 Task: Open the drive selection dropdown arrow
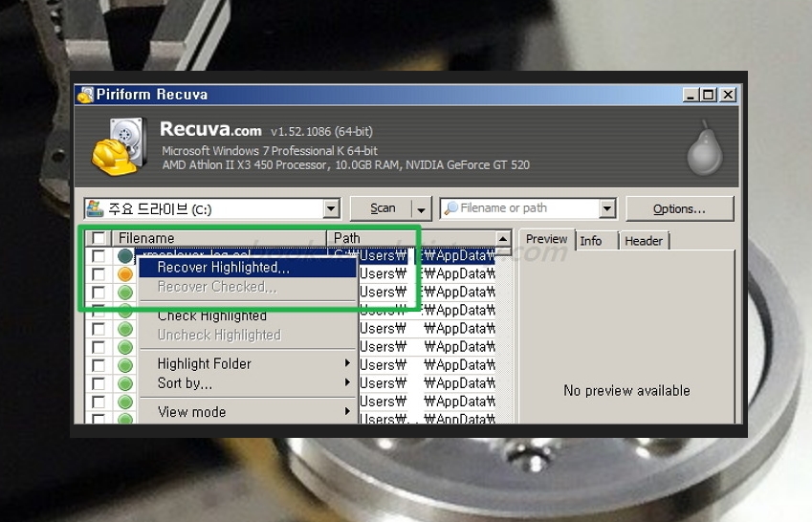click(331, 208)
